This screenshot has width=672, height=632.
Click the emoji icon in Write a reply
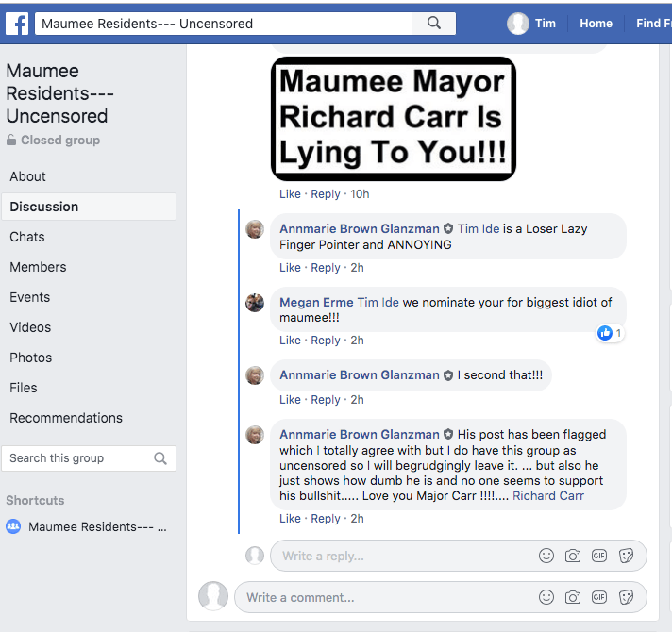click(x=546, y=556)
